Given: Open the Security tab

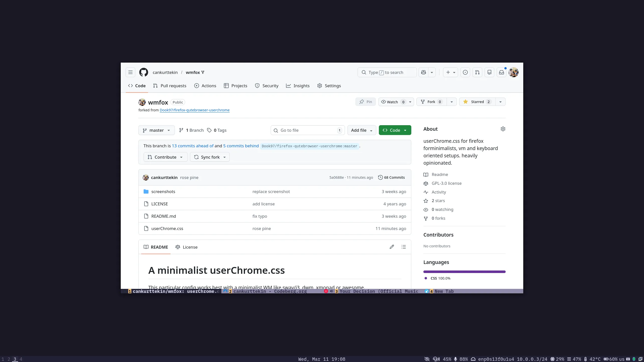Looking at the screenshot, I should pyautogui.click(x=266, y=85).
